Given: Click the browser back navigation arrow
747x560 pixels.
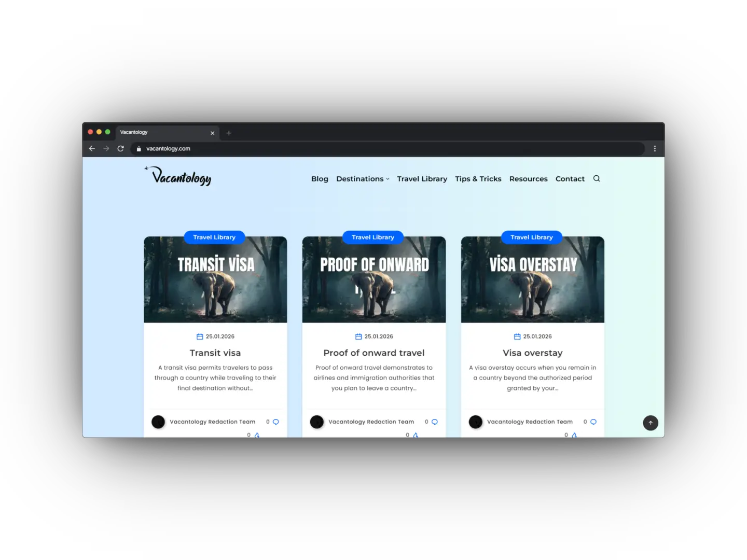Looking at the screenshot, I should coord(92,148).
